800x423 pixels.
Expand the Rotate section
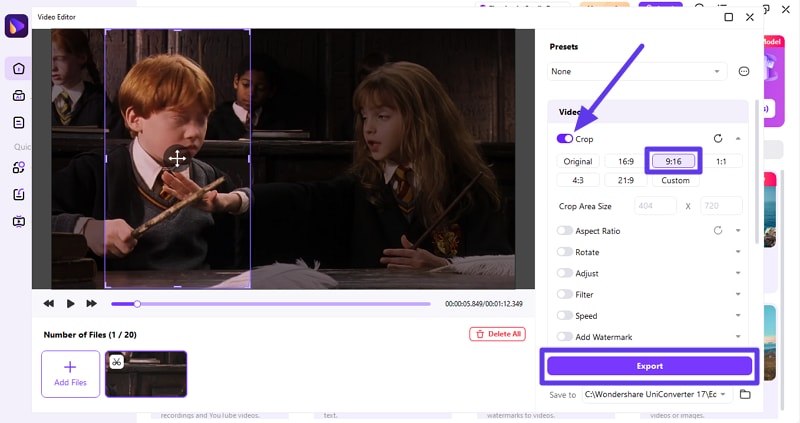tap(738, 252)
